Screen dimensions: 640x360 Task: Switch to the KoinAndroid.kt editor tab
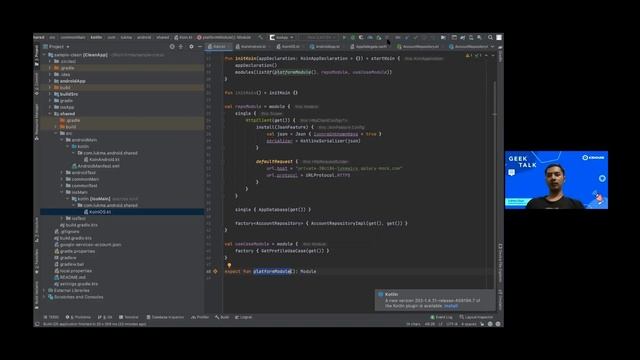[252, 47]
